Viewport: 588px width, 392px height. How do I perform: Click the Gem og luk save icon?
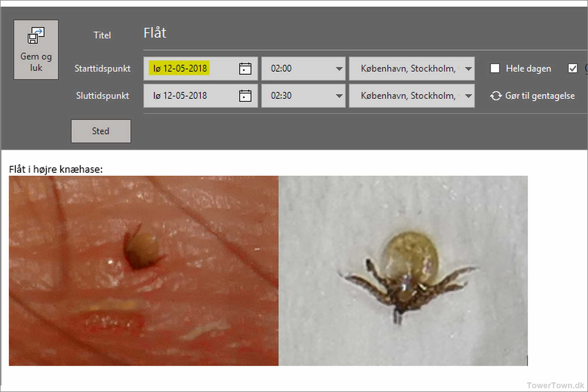[x=36, y=35]
